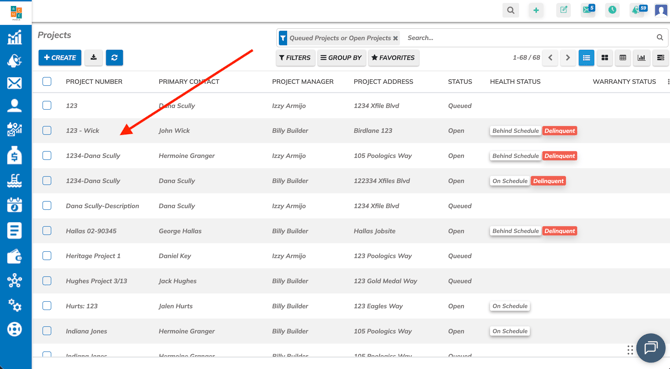Sort by the Health Status column header
The height and width of the screenshot is (369, 670).
[x=515, y=82]
